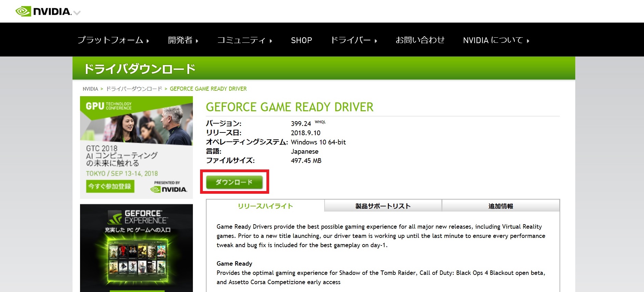Open お問い合わせ contact page

click(x=420, y=40)
